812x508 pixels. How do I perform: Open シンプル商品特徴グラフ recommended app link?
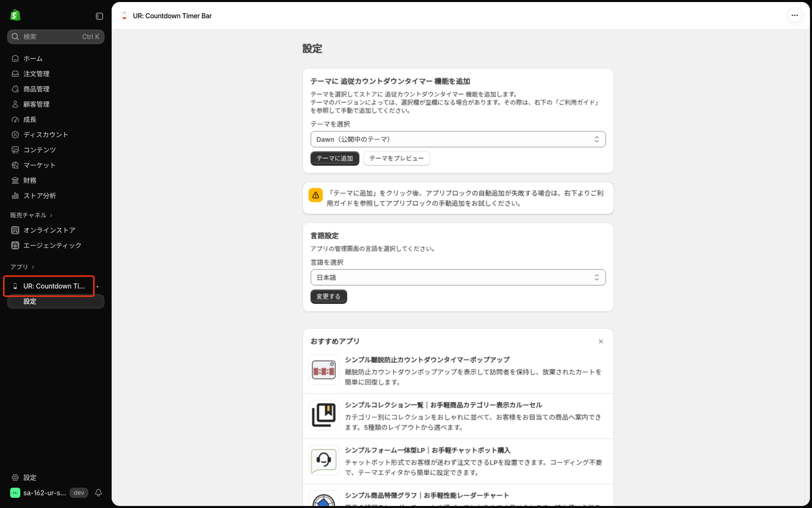click(427, 495)
